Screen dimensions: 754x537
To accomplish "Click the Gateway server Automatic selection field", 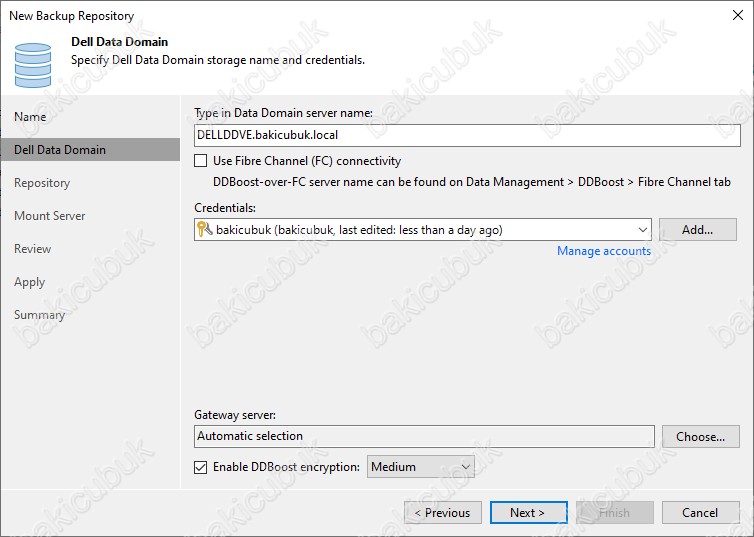I will coord(424,436).
